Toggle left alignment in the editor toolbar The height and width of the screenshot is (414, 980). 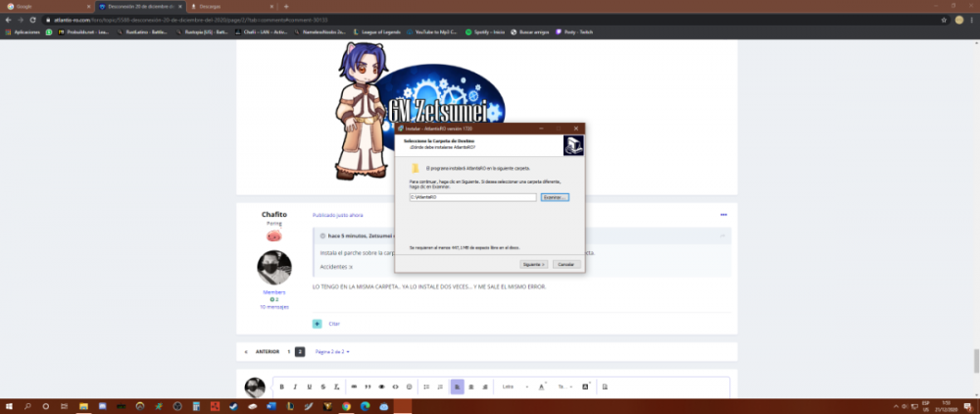[x=457, y=387]
